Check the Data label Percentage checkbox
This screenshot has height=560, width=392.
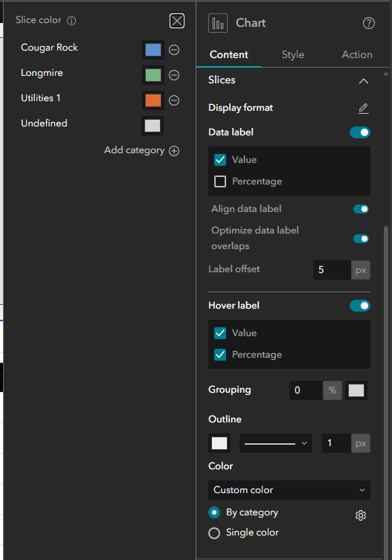[x=220, y=181]
